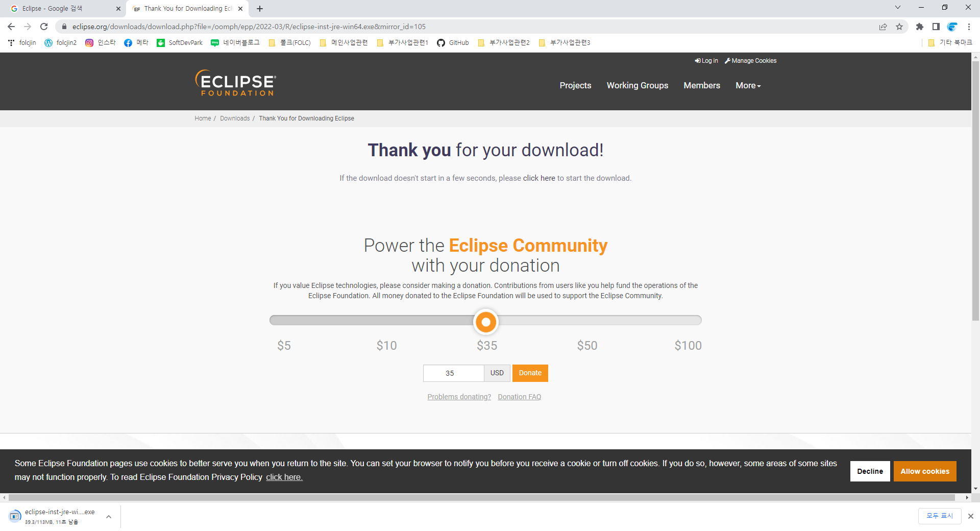This screenshot has width=980, height=531.
Task: Open the Members menu item
Action: pyautogui.click(x=702, y=86)
